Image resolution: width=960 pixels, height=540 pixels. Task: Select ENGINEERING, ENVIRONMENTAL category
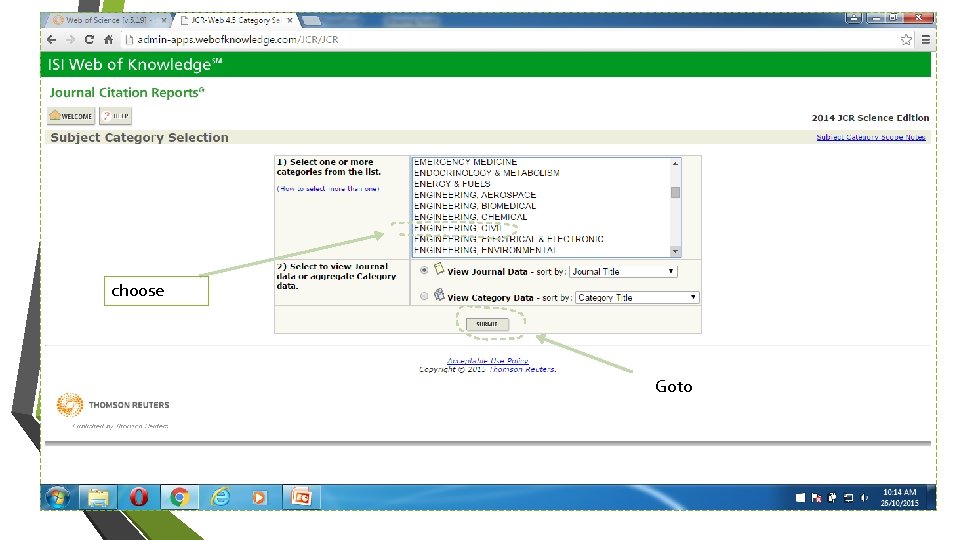tap(485, 250)
